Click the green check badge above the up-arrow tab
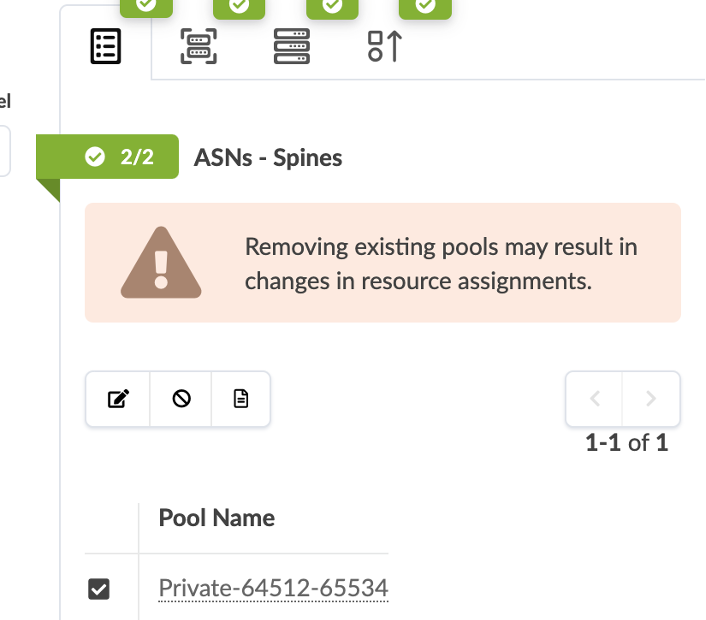Viewport: 706px width, 620px height. [x=425, y=7]
